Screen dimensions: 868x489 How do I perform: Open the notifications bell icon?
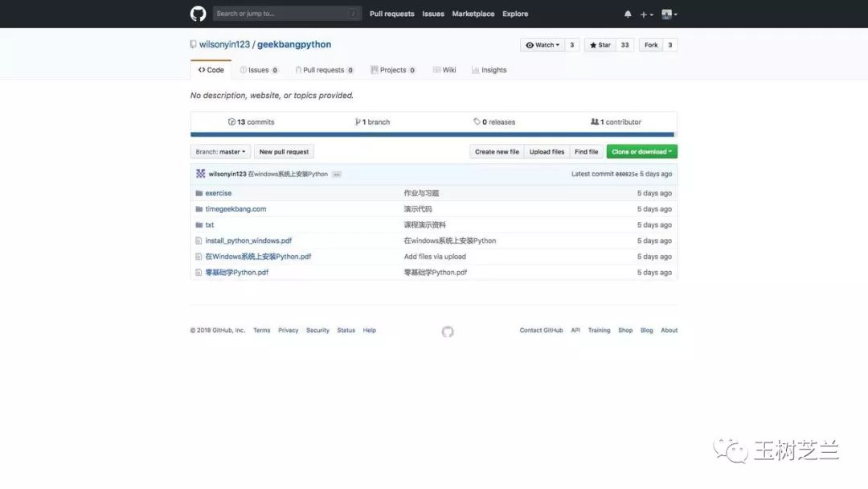[x=628, y=14]
